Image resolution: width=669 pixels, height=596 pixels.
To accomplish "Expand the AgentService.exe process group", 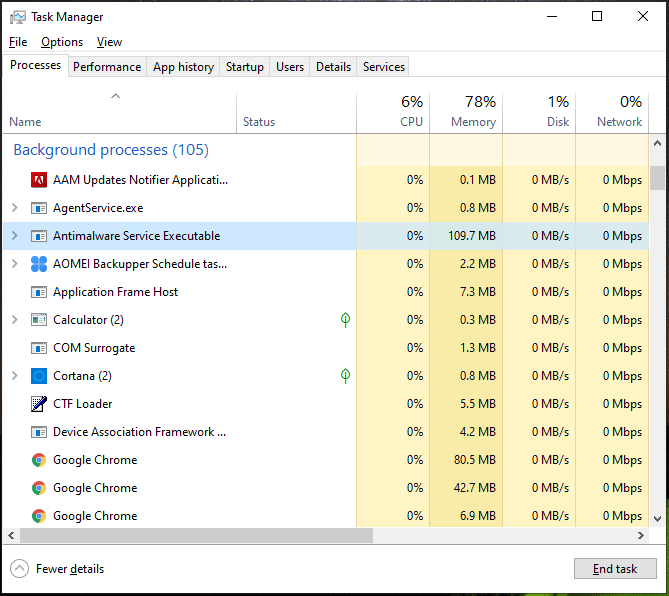I will [x=15, y=208].
